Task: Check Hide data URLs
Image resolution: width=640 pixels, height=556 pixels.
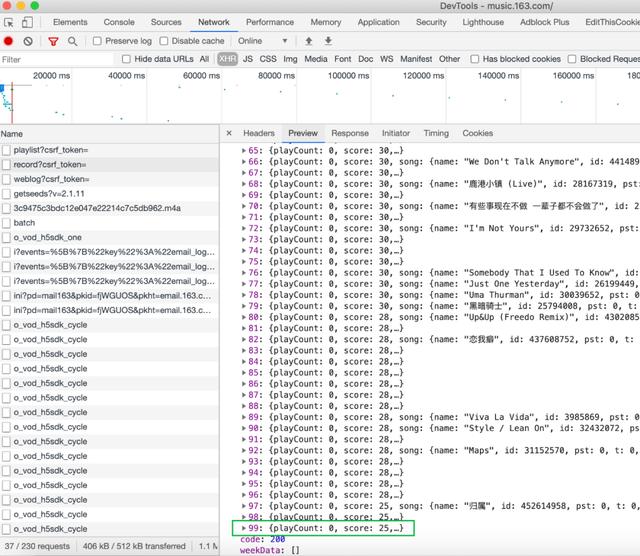Action: pos(126,59)
